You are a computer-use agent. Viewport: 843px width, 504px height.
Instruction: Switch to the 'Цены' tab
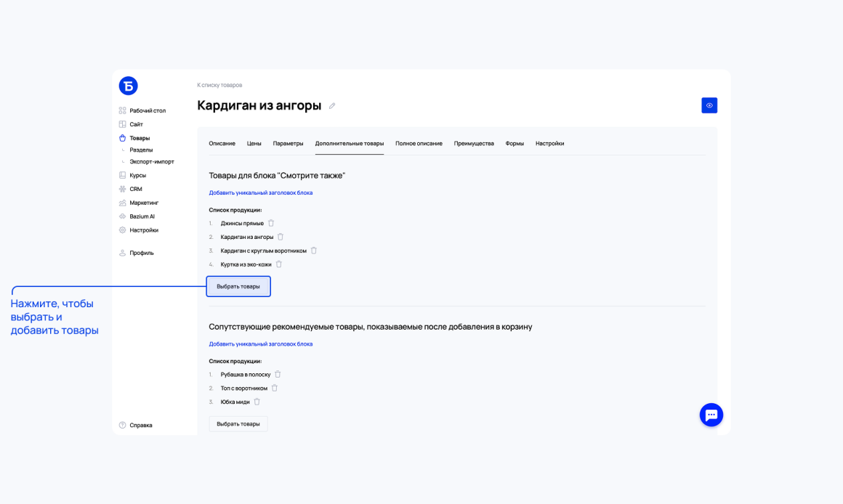pyautogui.click(x=254, y=144)
